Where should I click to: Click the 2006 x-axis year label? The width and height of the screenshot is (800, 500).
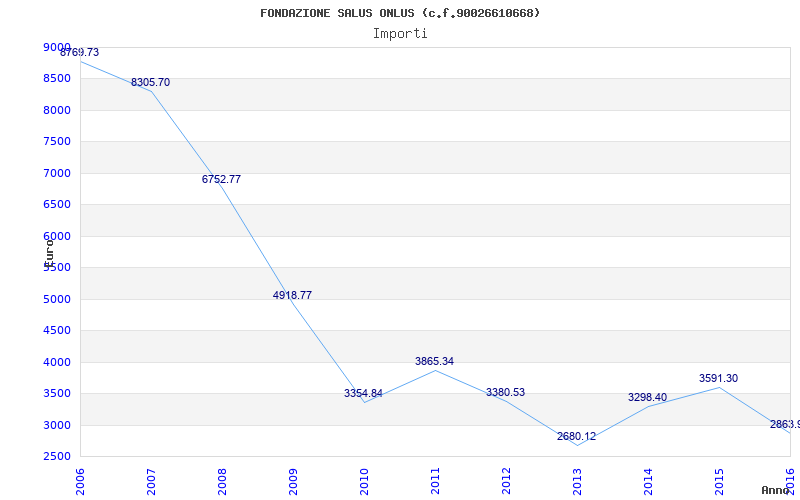(x=80, y=481)
